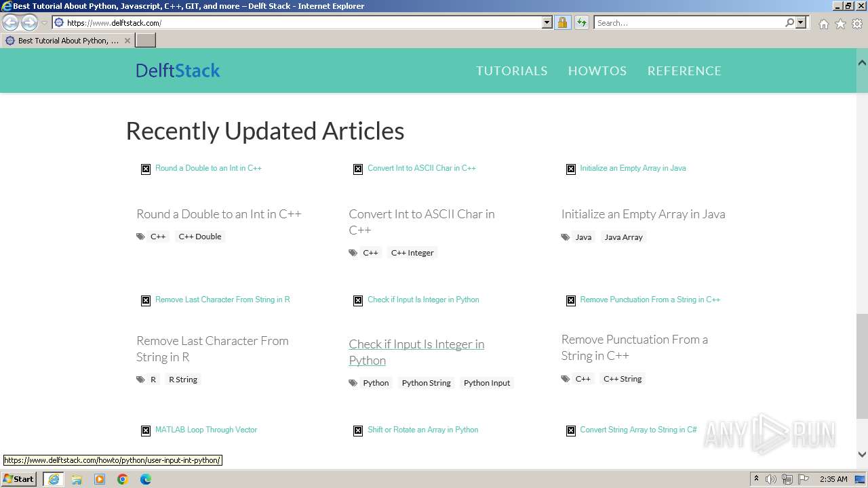Open the security lock report icon
The height and width of the screenshot is (488, 868).
562,22
